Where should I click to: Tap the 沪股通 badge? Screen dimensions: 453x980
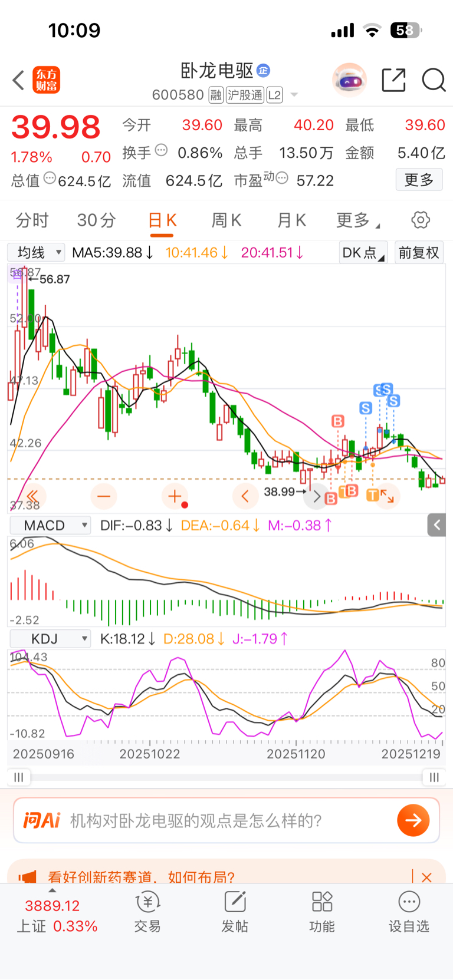coord(245,95)
